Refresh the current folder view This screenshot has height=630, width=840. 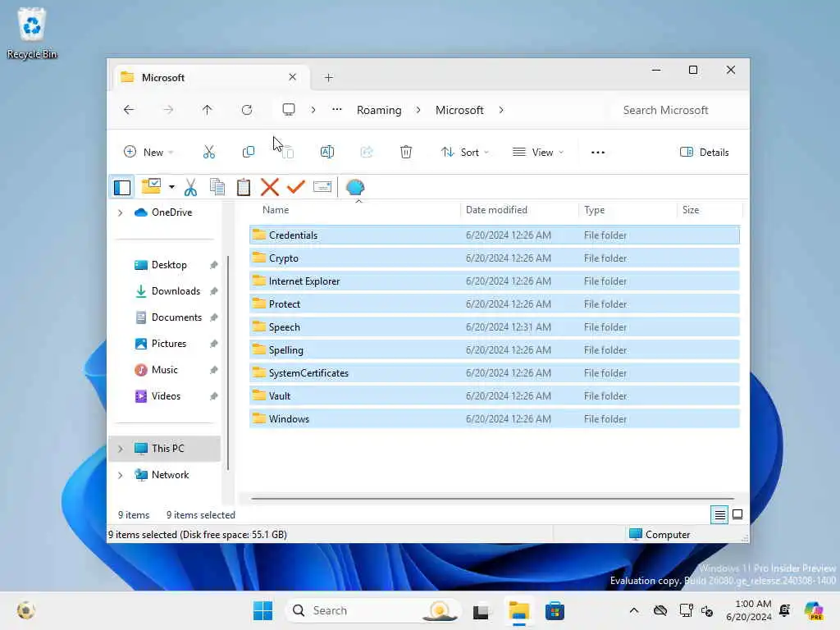[x=247, y=110]
